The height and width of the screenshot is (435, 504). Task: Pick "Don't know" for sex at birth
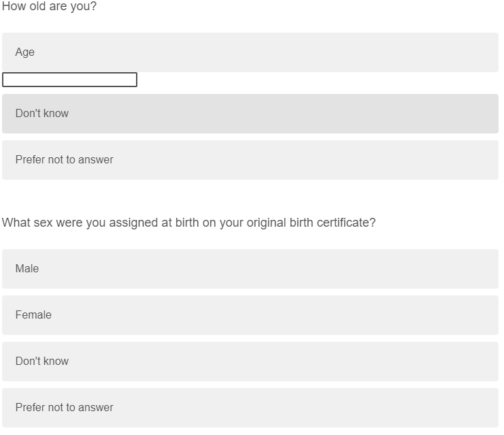pos(250,361)
